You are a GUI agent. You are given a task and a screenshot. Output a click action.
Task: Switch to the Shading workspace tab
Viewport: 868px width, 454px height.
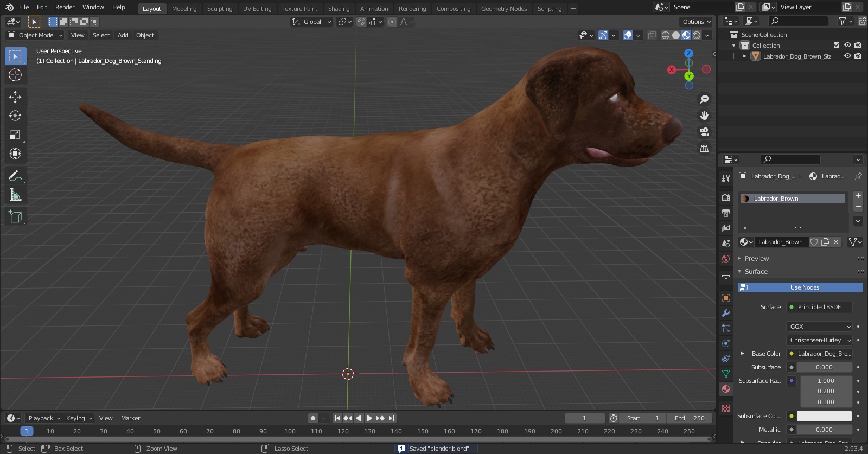(x=339, y=8)
